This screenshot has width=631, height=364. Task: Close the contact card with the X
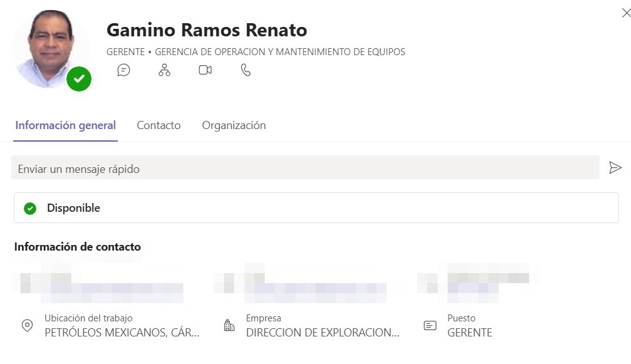[x=625, y=13]
